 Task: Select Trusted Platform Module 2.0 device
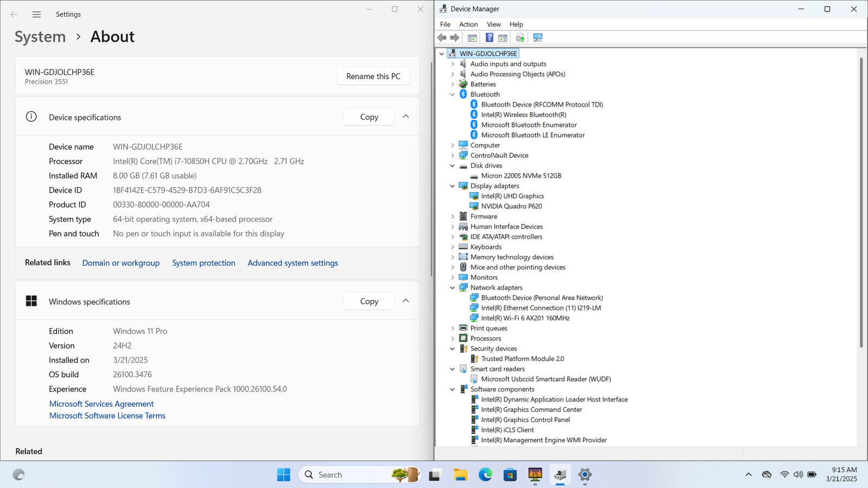point(522,359)
